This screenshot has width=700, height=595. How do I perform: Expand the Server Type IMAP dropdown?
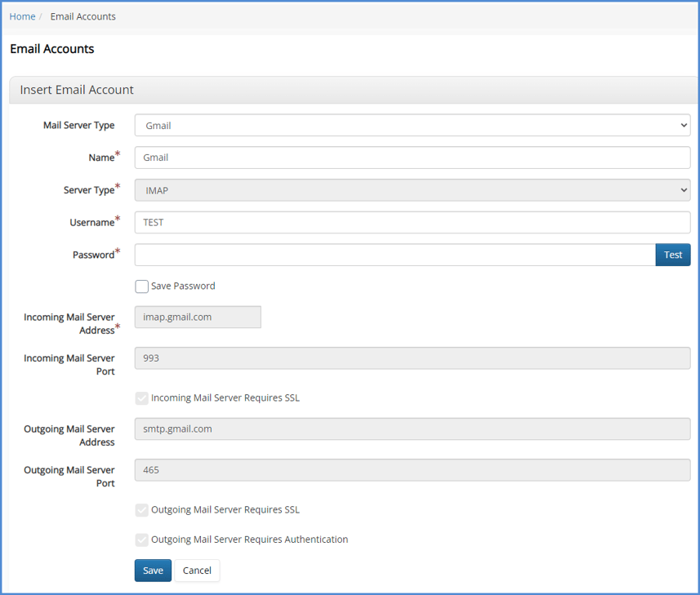412,190
